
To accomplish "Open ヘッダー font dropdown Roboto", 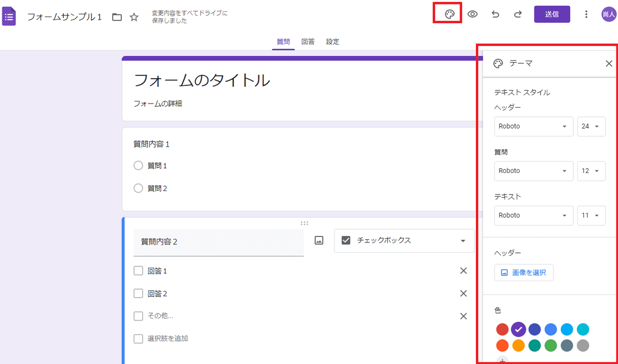I will [534, 126].
